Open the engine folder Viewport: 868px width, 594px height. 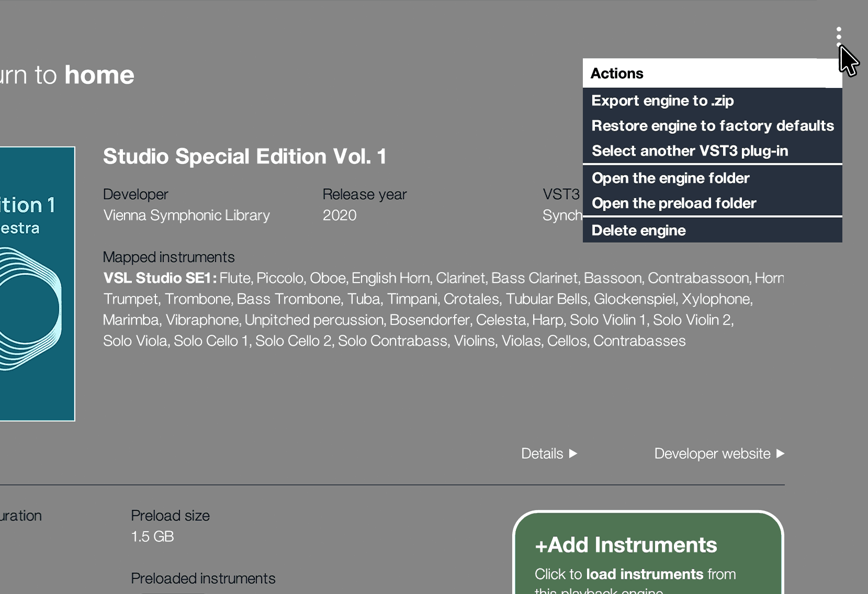coord(670,178)
